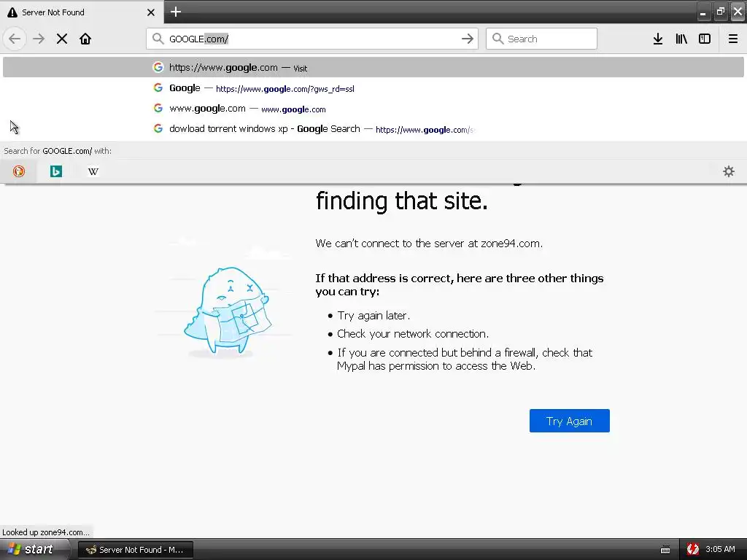The width and height of the screenshot is (747, 560).
Task: Choose dowload torrent windows xp suggestion
Action: 373,129
